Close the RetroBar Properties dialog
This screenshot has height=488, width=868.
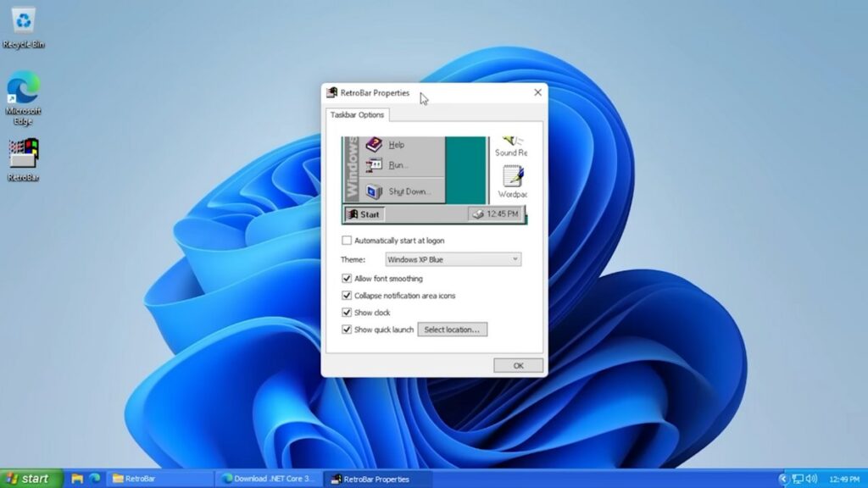coord(537,92)
